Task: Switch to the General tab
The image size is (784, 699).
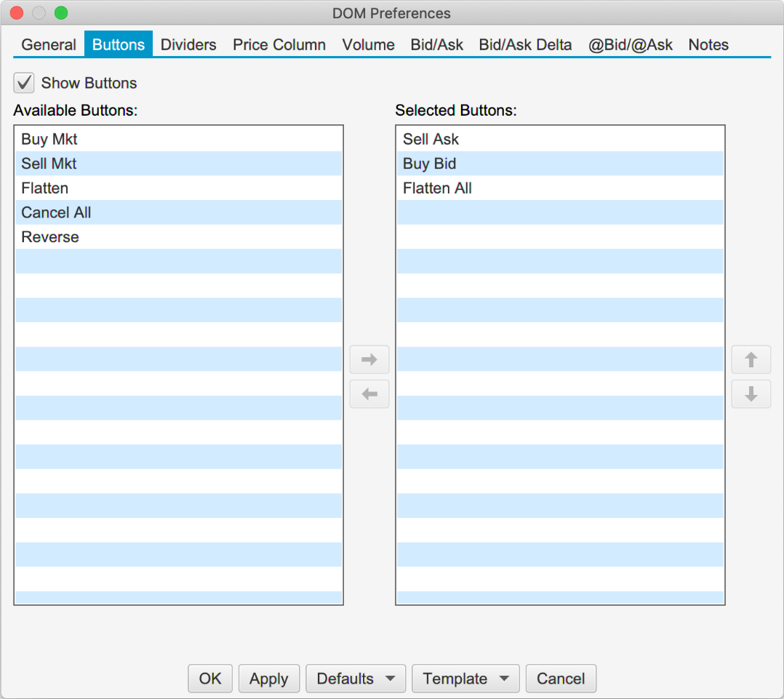Action: (49, 44)
